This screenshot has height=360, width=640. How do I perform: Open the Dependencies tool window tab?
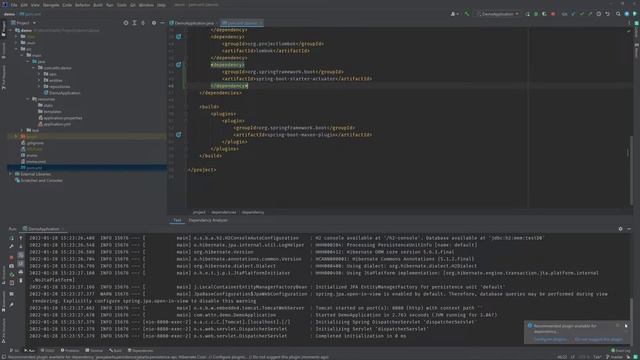[x=140, y=351]
